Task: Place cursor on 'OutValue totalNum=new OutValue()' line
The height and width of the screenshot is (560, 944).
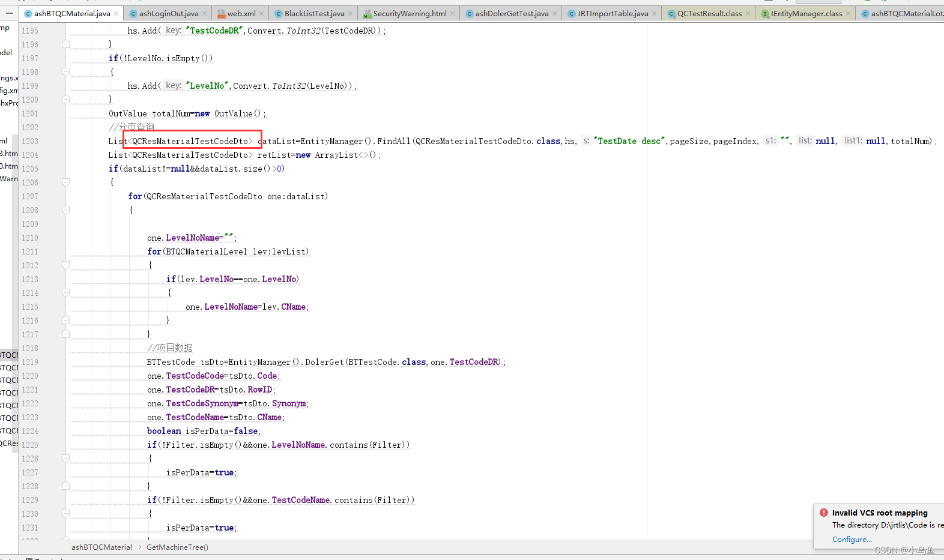Action: tap(187, 113)
